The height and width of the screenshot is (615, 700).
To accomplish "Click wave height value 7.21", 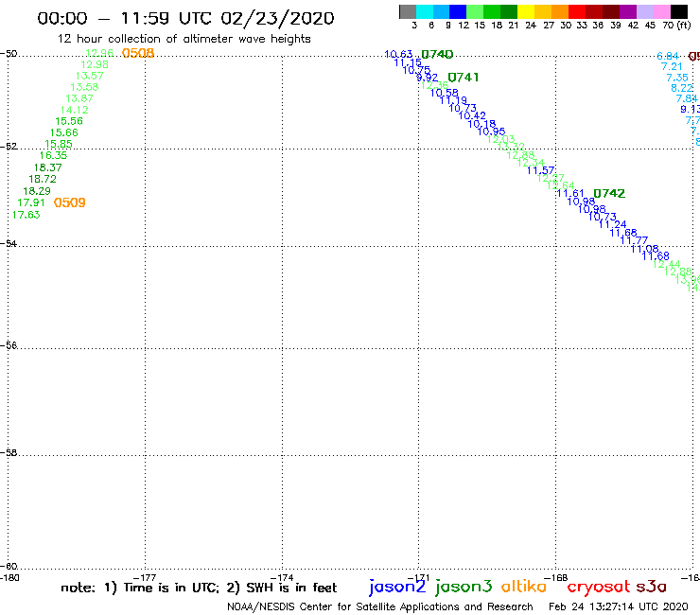I will pyautogui.click(x=672, y=66).
